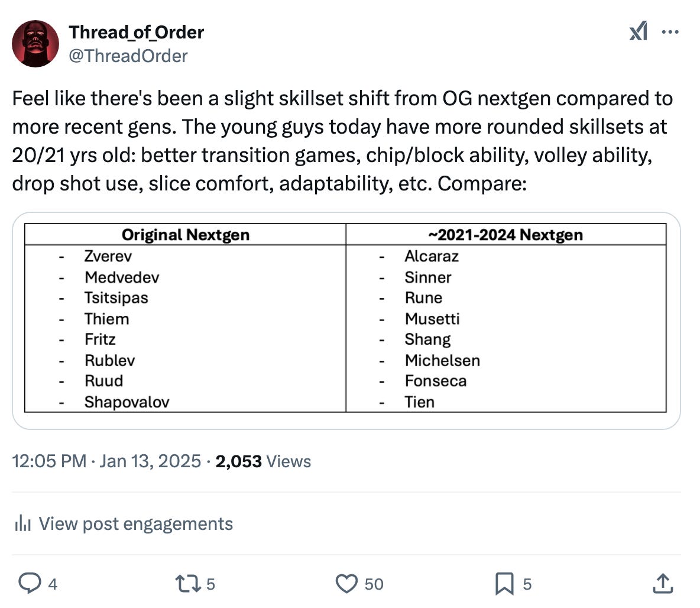The height and width of the screenshot is (608, 700).
Task: Click the Jan 13, 2025 date
Action: [150, 461]
